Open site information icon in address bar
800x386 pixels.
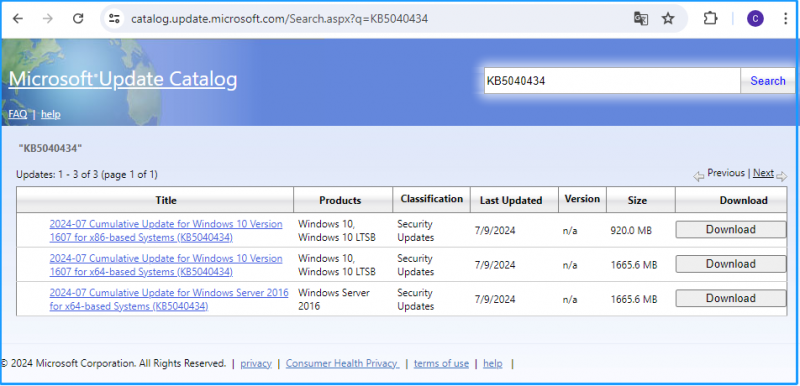[x=114, y=19]
